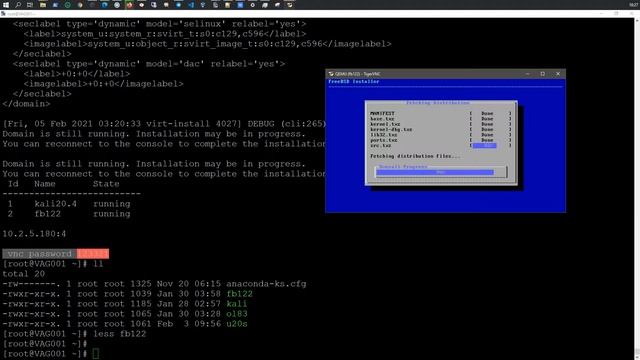The image size is (640, 360).
Task: Open the Windows Start menu
Action: pos(6,5)
